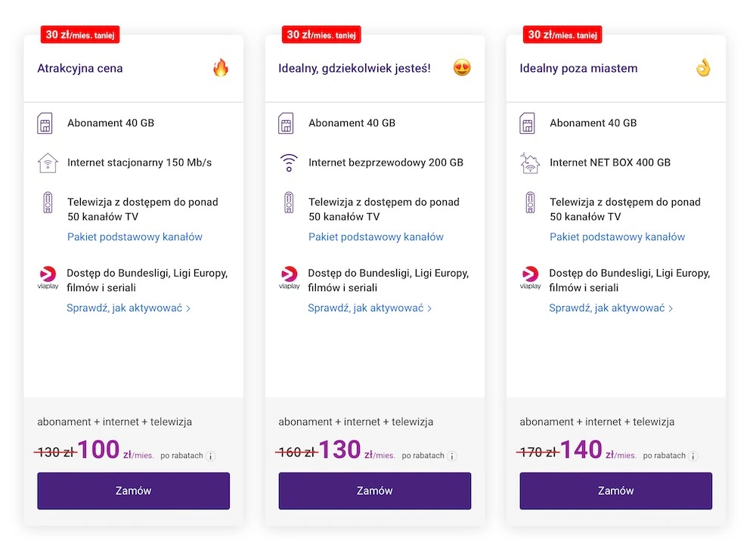Click the fire emoji on Atrakcyjna cena card
The image size is (756, 554).
coord(220,67)
